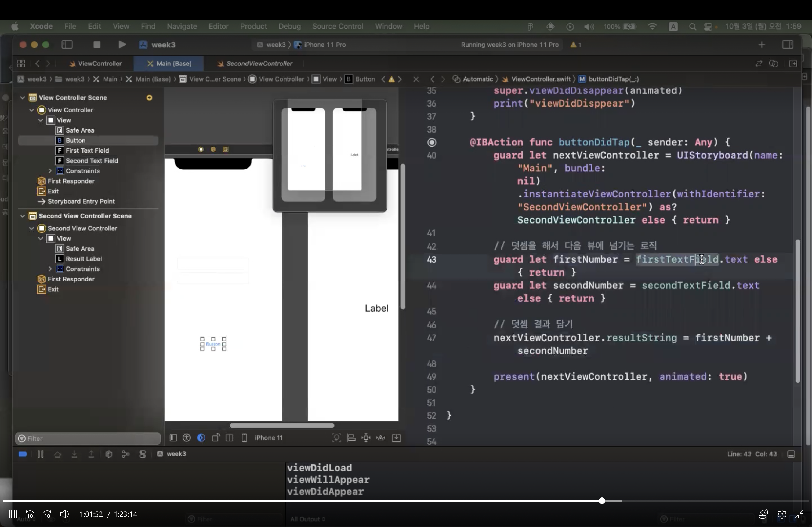Toggle the right inspector panel icon

pos(788,45)
